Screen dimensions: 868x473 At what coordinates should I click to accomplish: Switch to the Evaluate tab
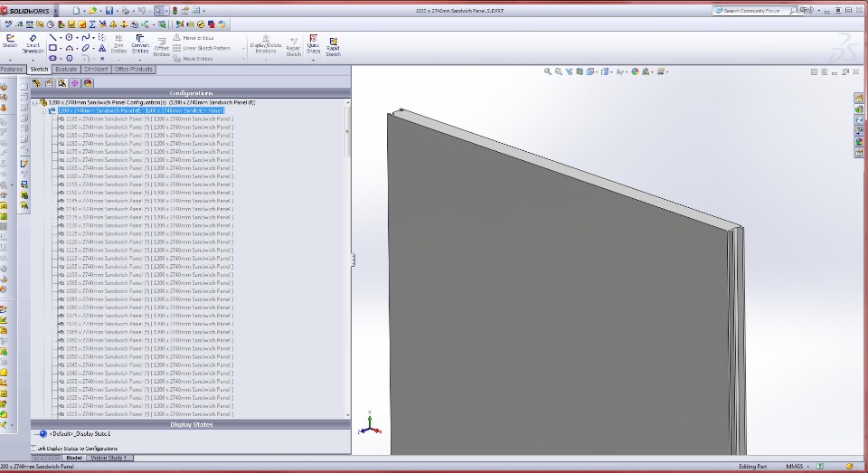click(x=66, y=70)
